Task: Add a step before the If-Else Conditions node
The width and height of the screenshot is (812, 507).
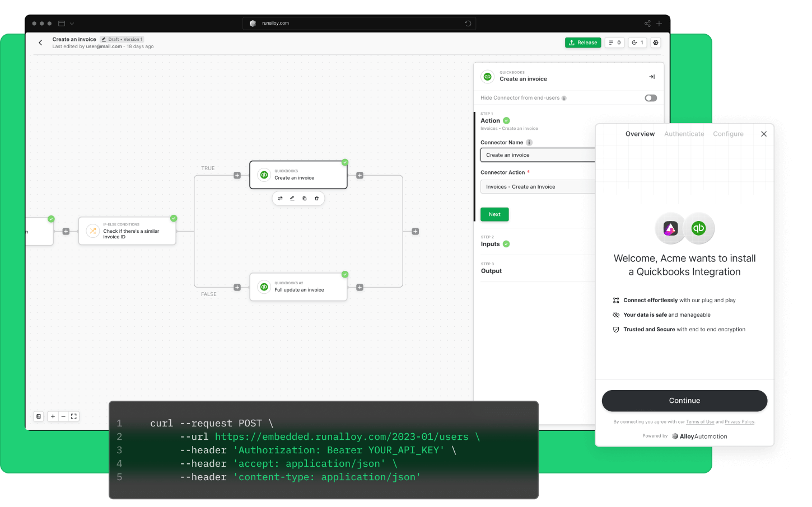Action: [x=66, y=231]
